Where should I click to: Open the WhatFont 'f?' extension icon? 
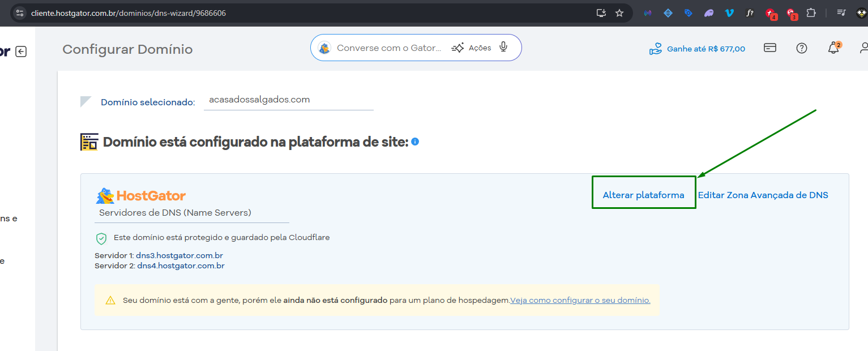[750, 12]
